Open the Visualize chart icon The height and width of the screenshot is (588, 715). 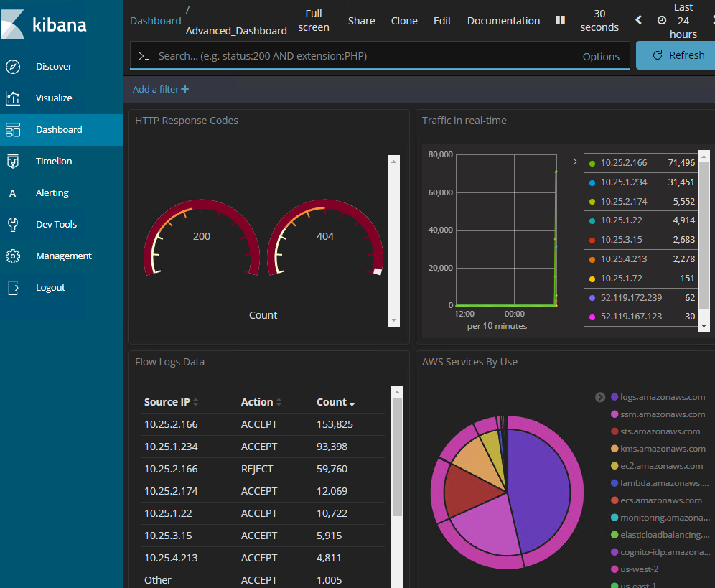click(13, 98)
